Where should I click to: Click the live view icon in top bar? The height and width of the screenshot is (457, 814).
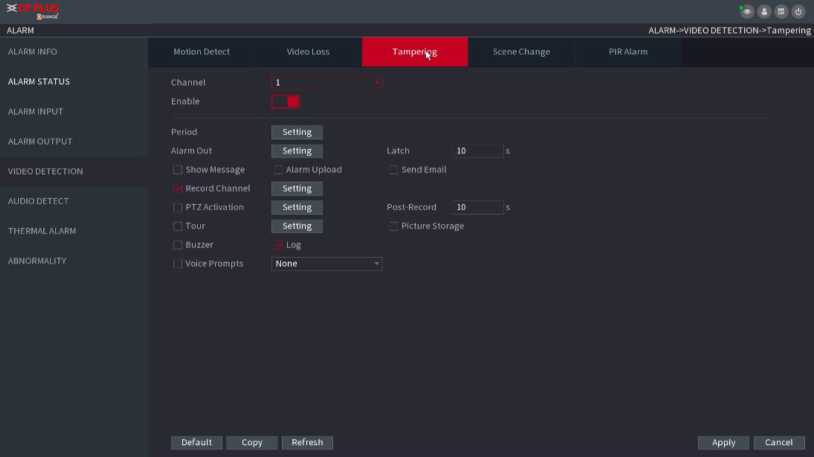pos(747,11)
